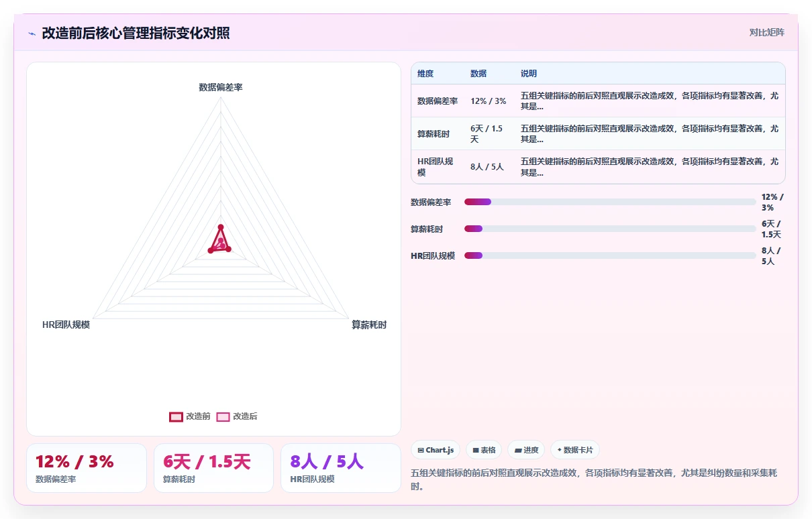Open the 8人 / 5人 HR团队规模 card
This screenshot has height=519, width=812.
coord(341,468)
